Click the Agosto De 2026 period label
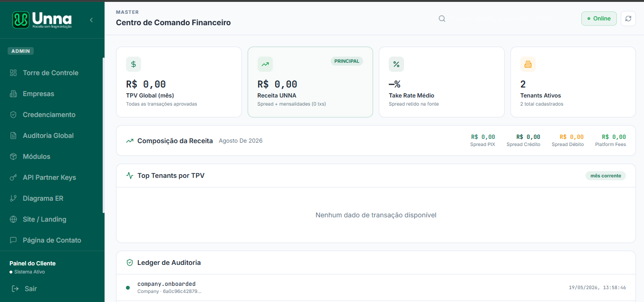 (240, 141)
